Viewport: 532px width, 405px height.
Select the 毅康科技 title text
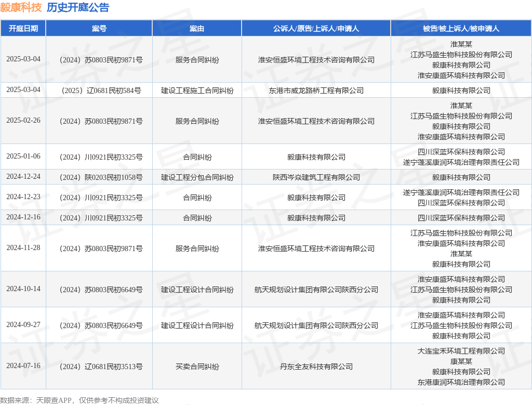(x=21, y=7)
